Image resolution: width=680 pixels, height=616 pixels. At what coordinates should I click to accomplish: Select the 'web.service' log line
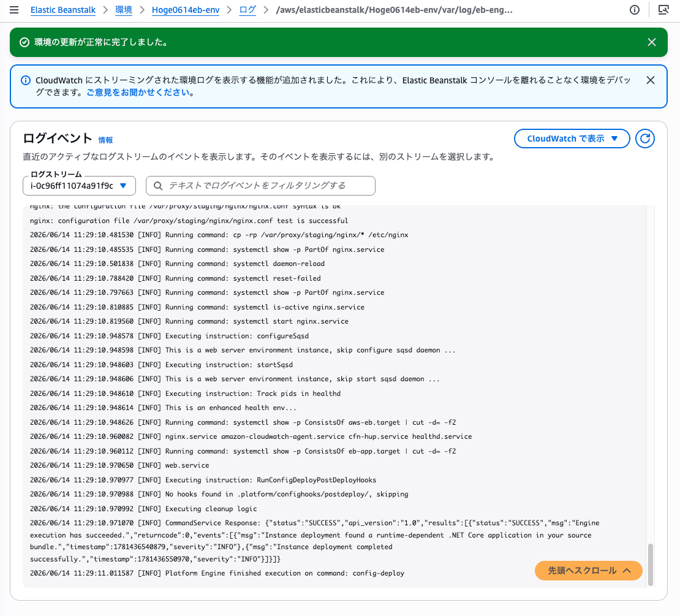coord(119,465)
